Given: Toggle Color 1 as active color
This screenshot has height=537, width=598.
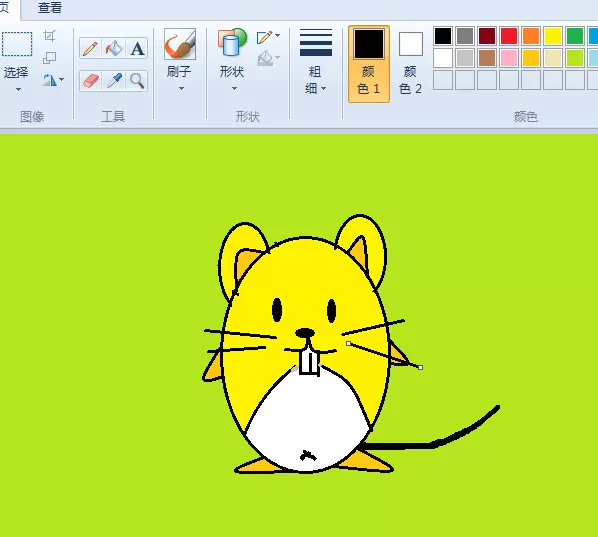Looking at the screenshot, I should click(x=369, y=64).
